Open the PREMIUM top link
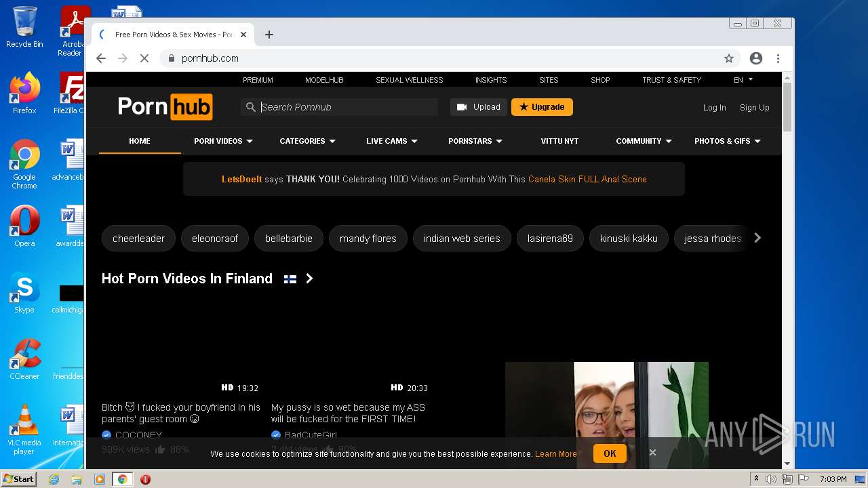Viewport: 868px width, 488px height. click(x=258, y=80)
